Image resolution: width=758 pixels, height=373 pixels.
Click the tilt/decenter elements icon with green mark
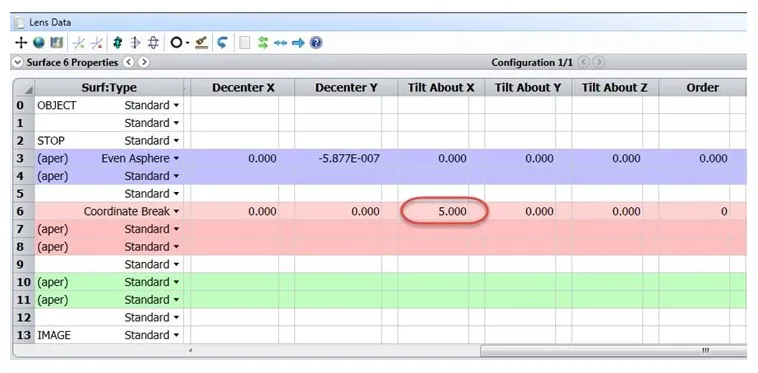[78, 43]
